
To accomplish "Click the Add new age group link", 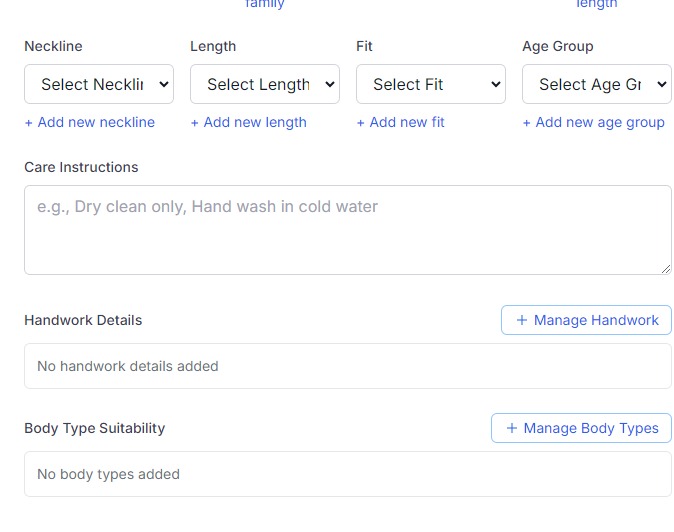I will point(594,122).
